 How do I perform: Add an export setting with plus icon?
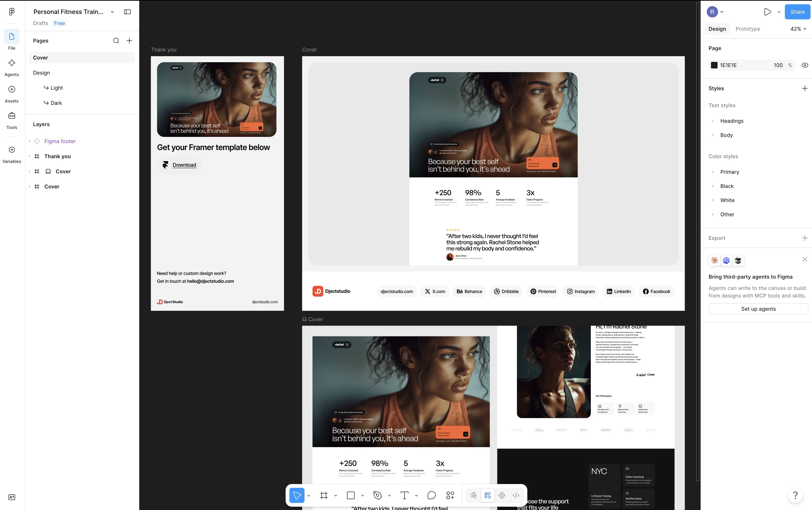[805, 238]
